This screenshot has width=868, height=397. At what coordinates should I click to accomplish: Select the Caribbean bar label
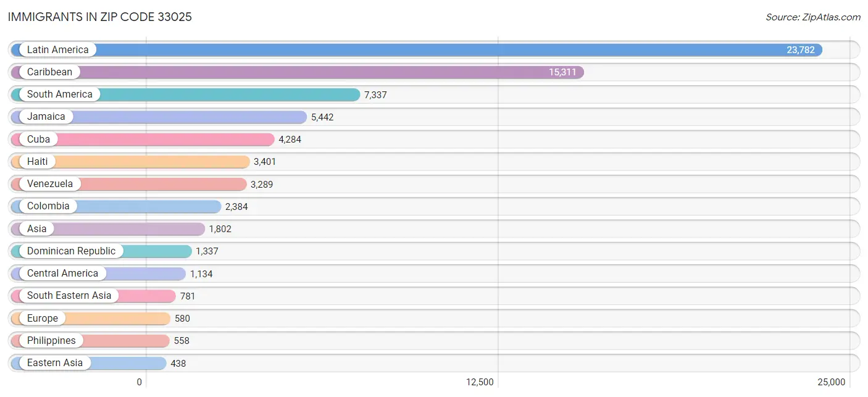49,72
